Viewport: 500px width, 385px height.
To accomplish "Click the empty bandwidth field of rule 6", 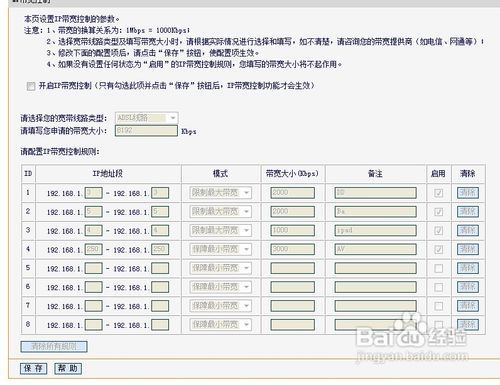I will 292,287.
